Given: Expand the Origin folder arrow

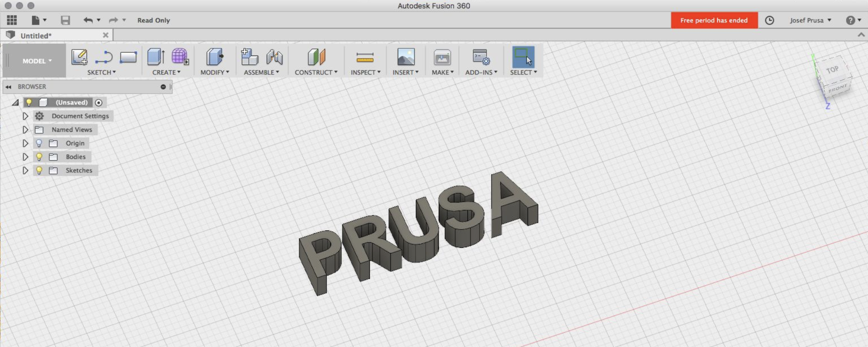Looking at the screenshot, I should coord(25,143).
